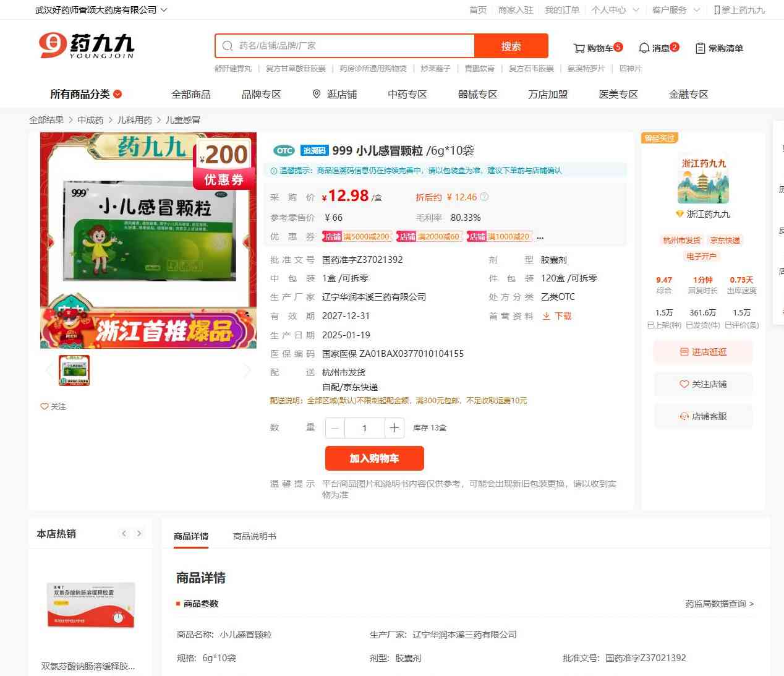Open the brand zone menu item
The height and width of the screenshot is (676, 784).
click(x=261, y=94)
